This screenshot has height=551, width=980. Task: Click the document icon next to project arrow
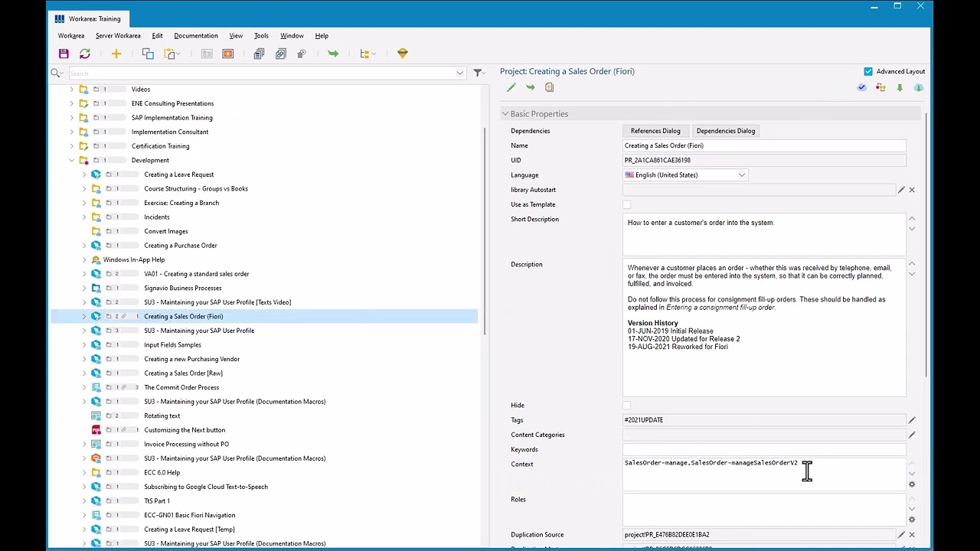point(549,88)
